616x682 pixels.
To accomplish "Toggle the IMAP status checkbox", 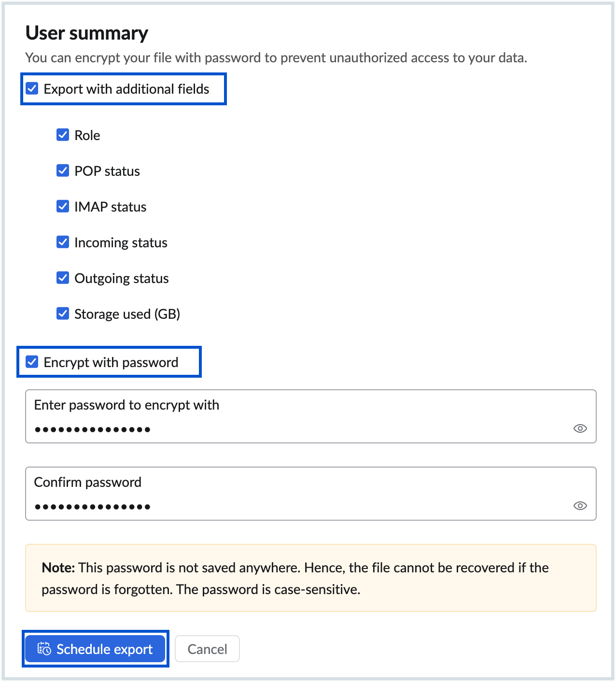I will (x=63, y=206).
